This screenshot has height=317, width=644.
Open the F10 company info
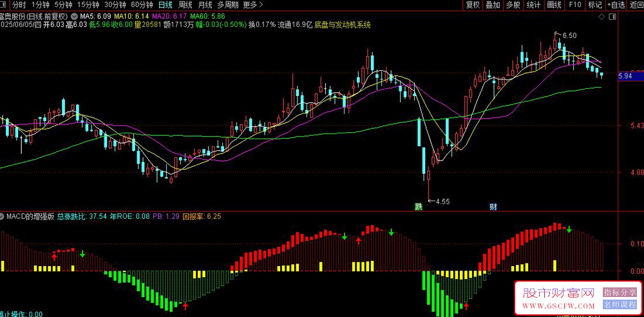[575, 5]
